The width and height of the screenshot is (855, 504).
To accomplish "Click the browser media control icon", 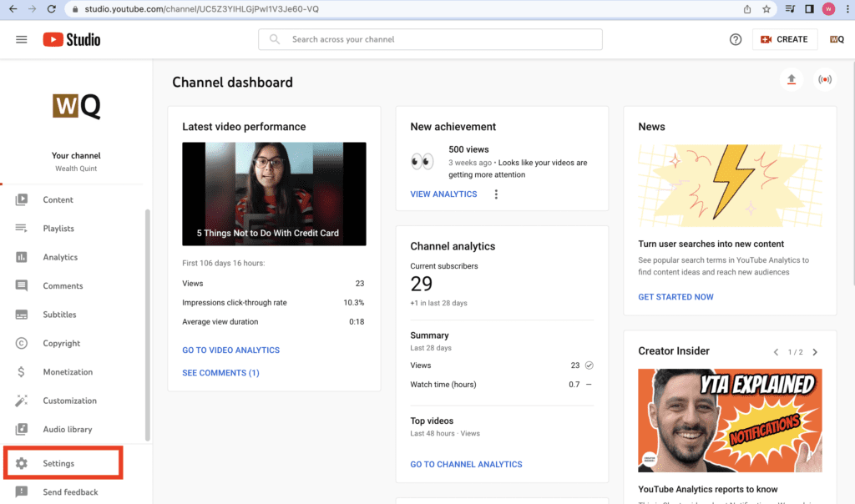I will point(790,8).
